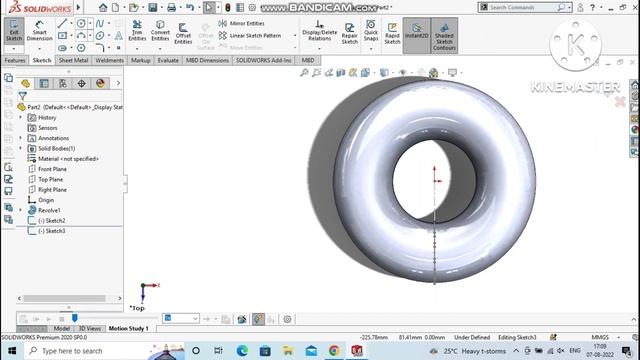
Task: Switch to the Evaluate tab
Action: [x=168, y=60]
